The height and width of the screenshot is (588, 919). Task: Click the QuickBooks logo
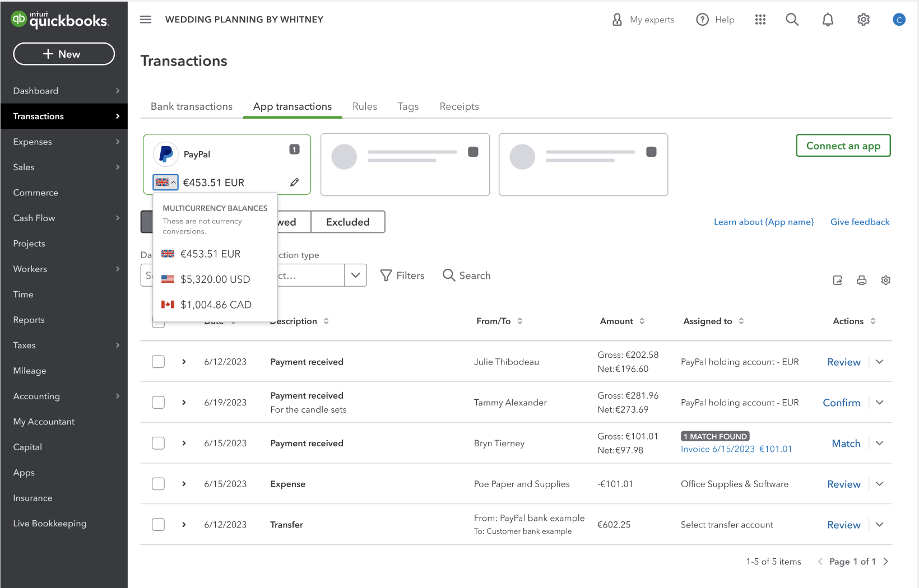click(x=60, y=20)
